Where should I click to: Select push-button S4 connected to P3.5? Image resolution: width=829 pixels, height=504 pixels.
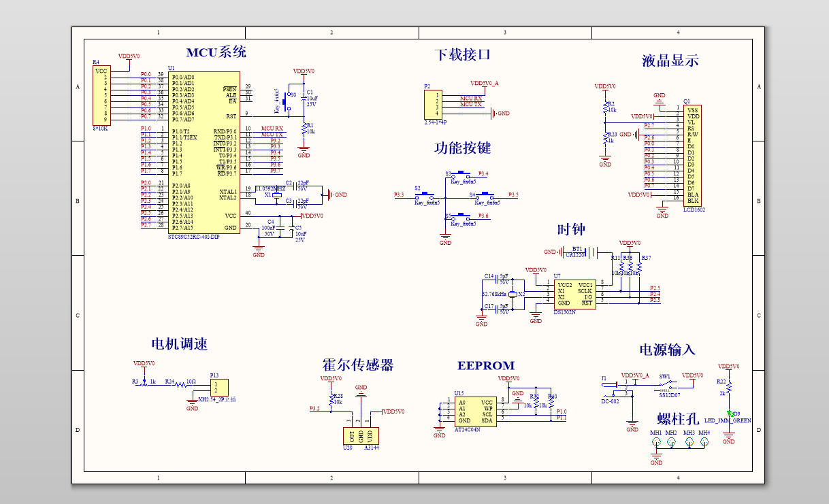point(486,195)
